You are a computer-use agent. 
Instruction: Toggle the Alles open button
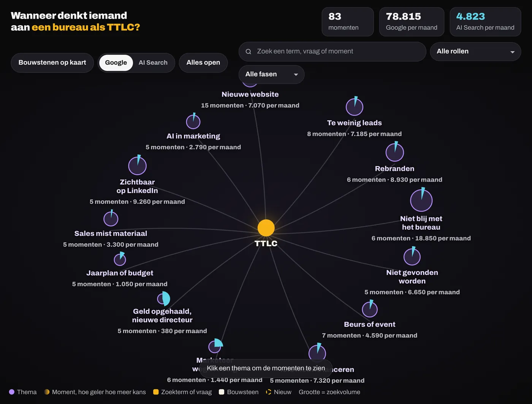pos(203,63)
